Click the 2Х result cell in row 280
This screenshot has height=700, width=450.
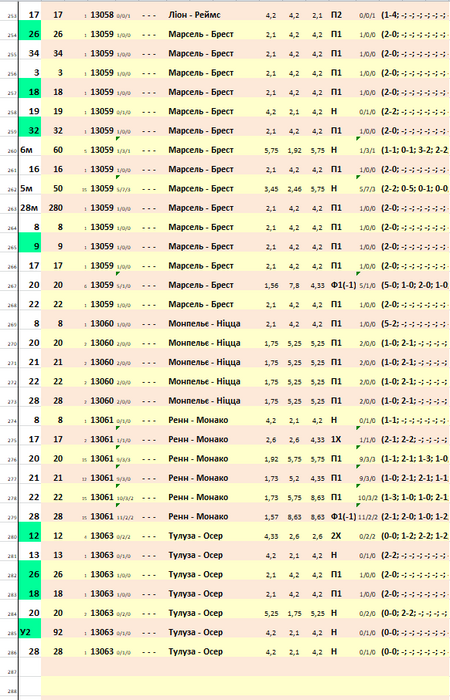click(x=336, y=536)
